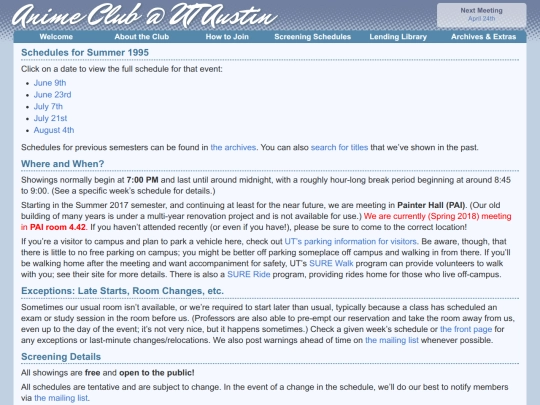Follow the archives link
The height and width of the screenshot is (405, 540).
(233, 147)
